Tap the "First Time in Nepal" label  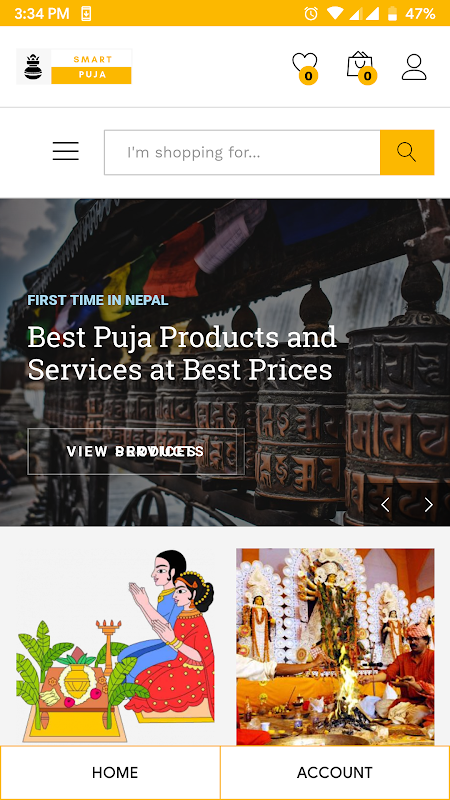(x=98, y=300)
